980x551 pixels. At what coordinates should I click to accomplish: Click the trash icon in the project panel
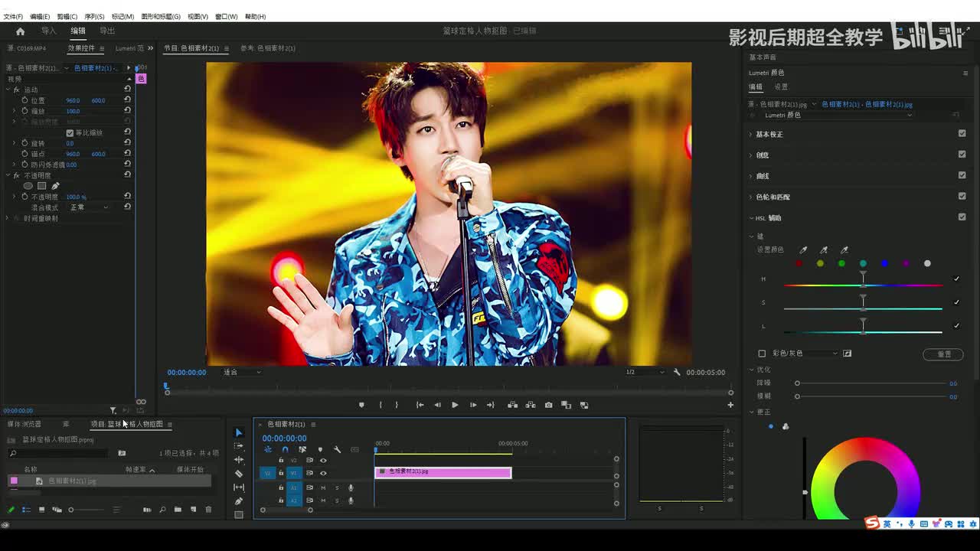[x=208, y=510]
